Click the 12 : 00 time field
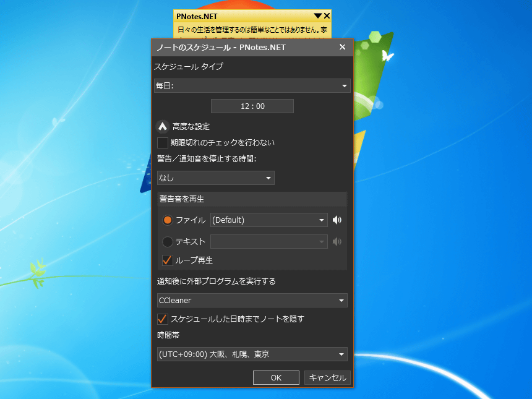532x399 pixels. (x=252, y=106)
